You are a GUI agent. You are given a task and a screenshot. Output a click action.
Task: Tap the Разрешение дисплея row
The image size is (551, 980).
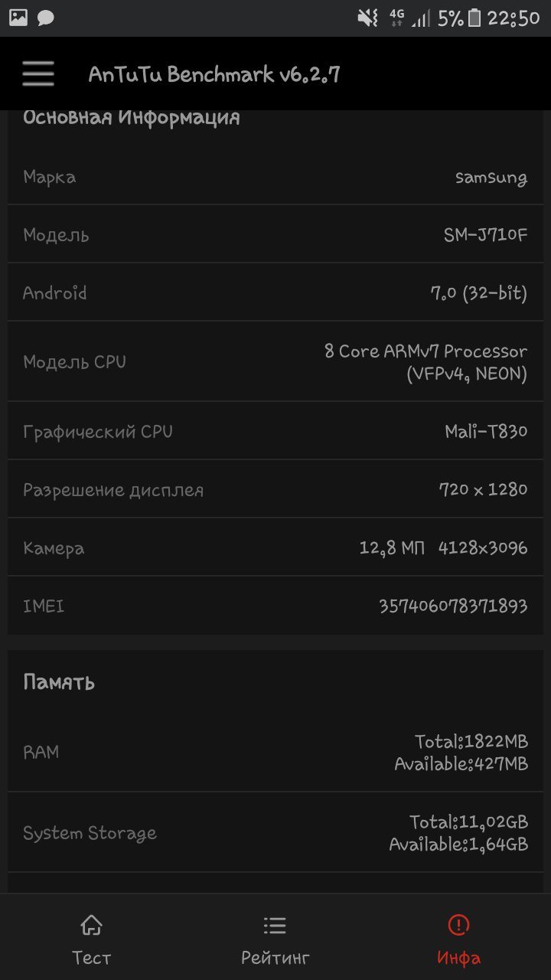[275, 489]
